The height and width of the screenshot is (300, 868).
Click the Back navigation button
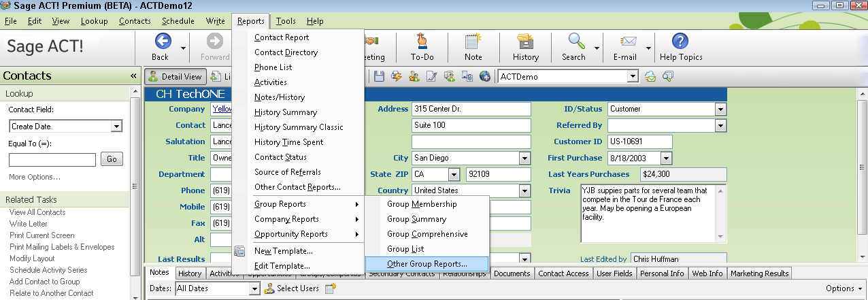pyautogui.click(x=161, y=47)
